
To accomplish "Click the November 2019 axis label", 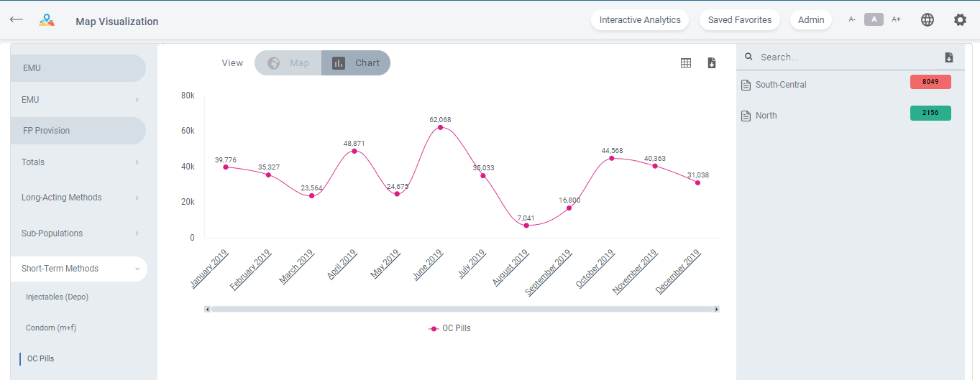I will coord(636,271).
